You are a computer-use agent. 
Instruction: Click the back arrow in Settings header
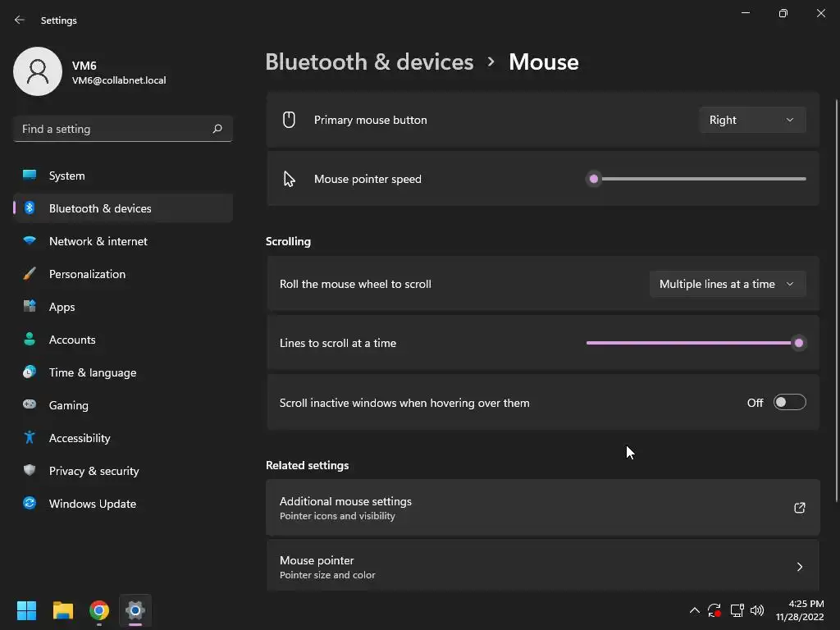click(20, 20)
